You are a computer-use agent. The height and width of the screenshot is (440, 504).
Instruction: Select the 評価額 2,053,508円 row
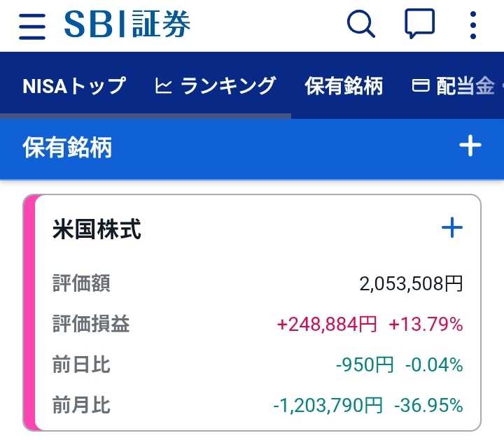[258, 283]
